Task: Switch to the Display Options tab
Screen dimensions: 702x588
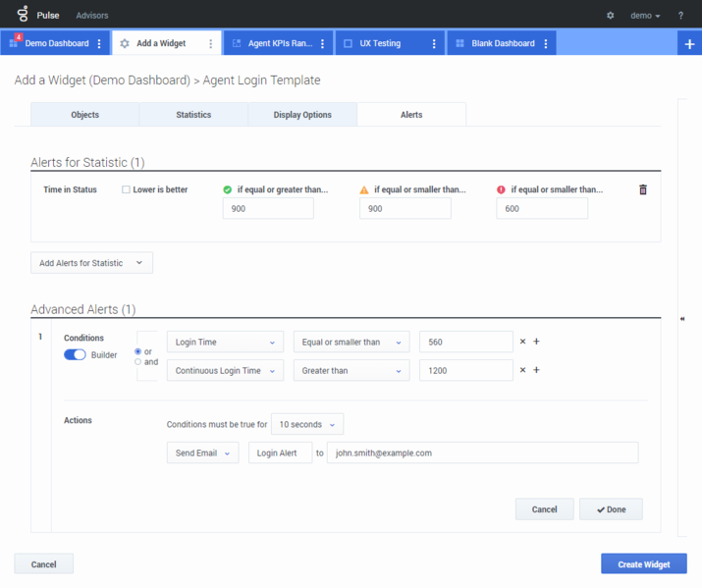Action: pos(302,115)
